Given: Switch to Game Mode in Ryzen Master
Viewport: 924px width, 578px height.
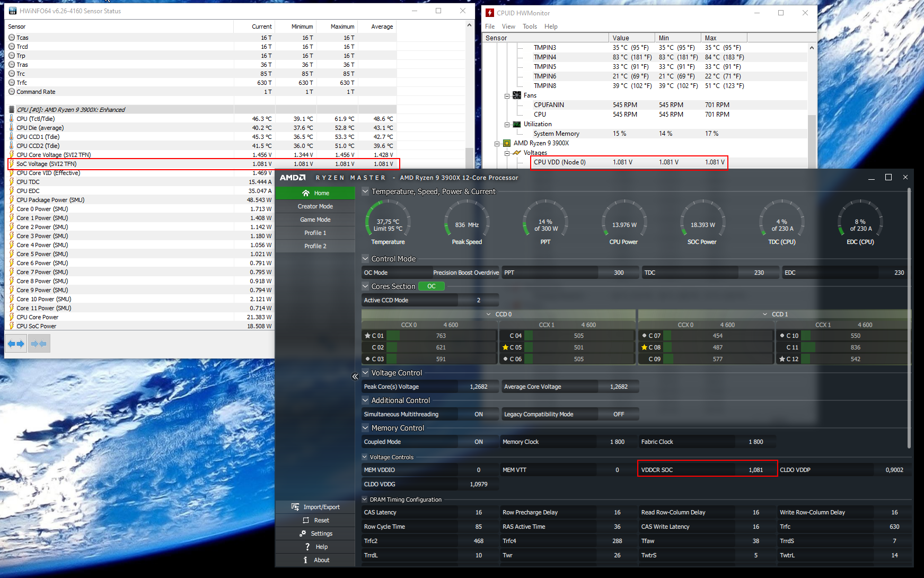Looking at the screenshot, I should pyautogui.click(x=315, y=220).
